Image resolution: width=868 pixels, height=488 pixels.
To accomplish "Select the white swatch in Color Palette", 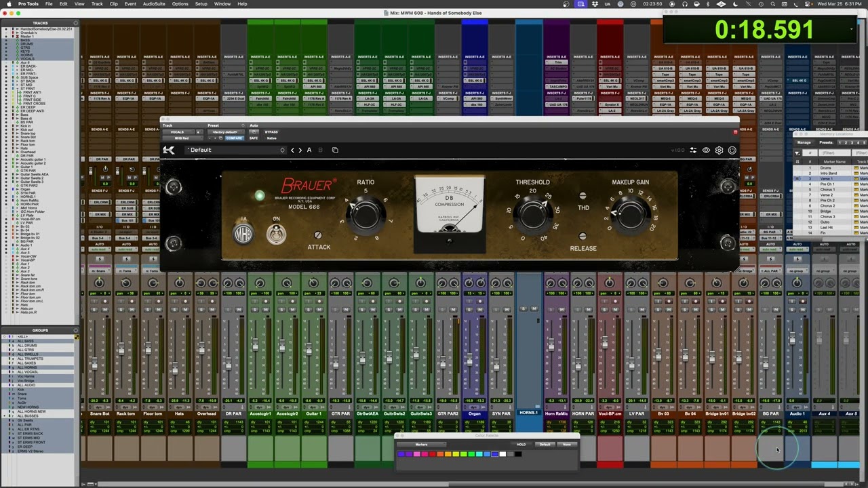I will tap(502, 454).
